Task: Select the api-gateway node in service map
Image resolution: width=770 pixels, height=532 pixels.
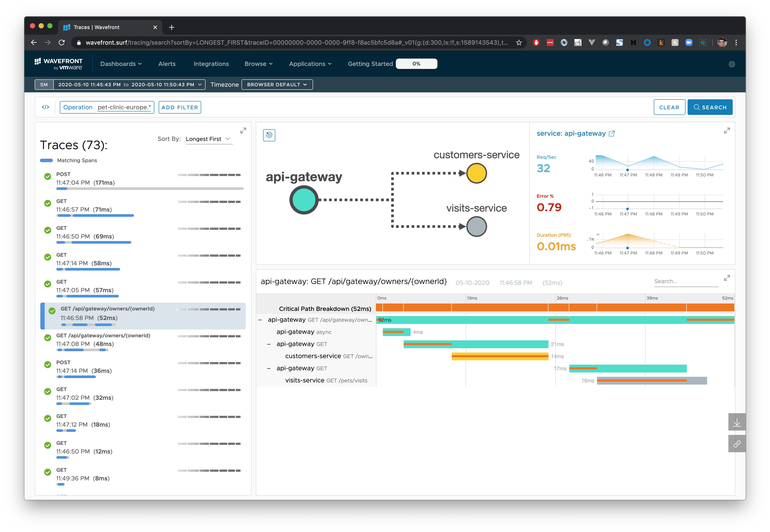Action: pos(304,200)
